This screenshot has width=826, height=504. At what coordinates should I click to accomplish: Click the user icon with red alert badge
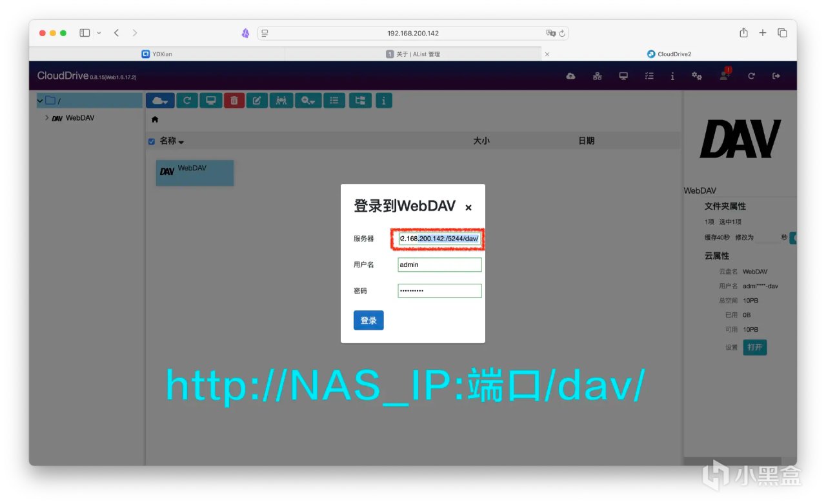coord(725,75)
